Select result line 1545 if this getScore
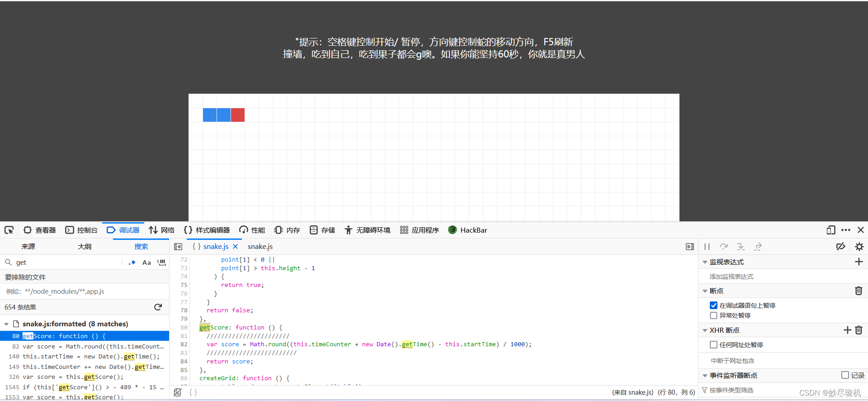The width and height of the screenshot is (868, 401). 85,387
